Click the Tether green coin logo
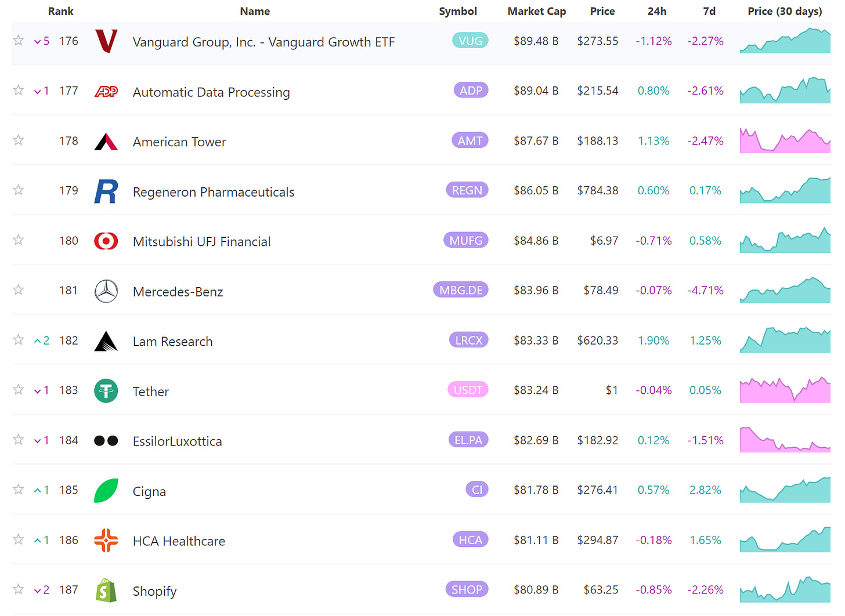This screenshot has height=616, width=845. pos(106,391)
